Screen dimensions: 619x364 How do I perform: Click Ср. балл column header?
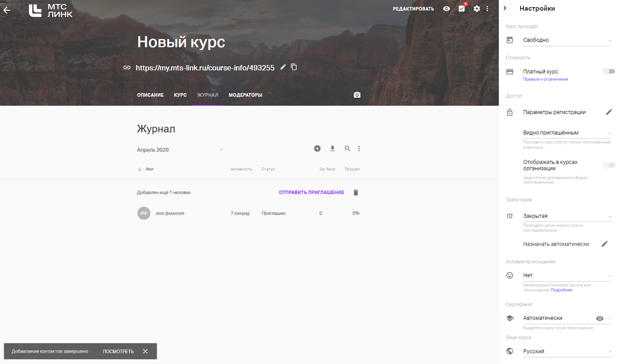(327, 169)
